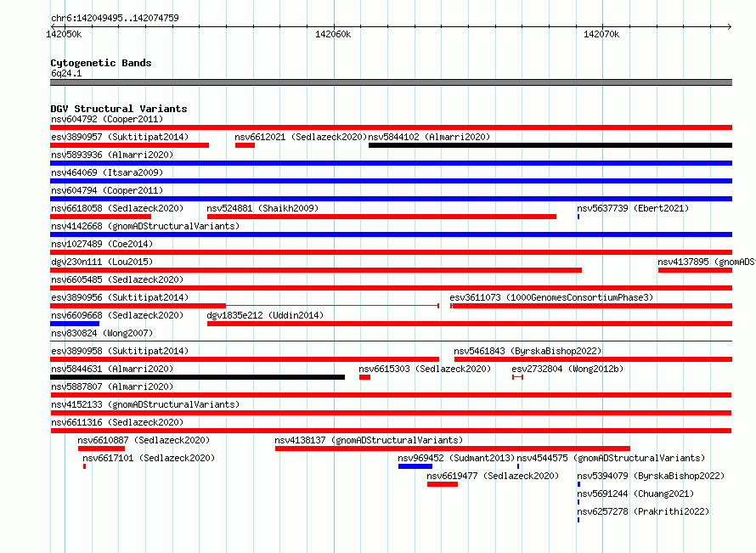Click the black nsv5844102 (Almarri2020) bar
Screen dimensions: 756x553
pyautogui.click(x=550, y=145)
